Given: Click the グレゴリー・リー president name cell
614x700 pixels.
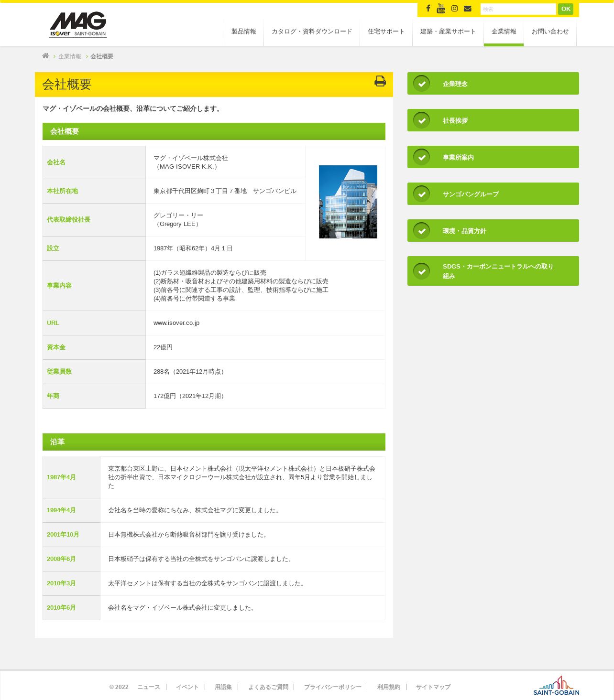Looking at the screenshot, I should tap(225, 220).
